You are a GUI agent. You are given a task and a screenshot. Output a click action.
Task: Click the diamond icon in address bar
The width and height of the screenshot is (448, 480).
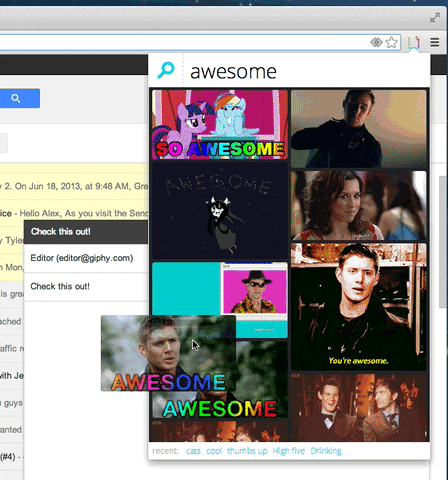click(x=376, y=42)
